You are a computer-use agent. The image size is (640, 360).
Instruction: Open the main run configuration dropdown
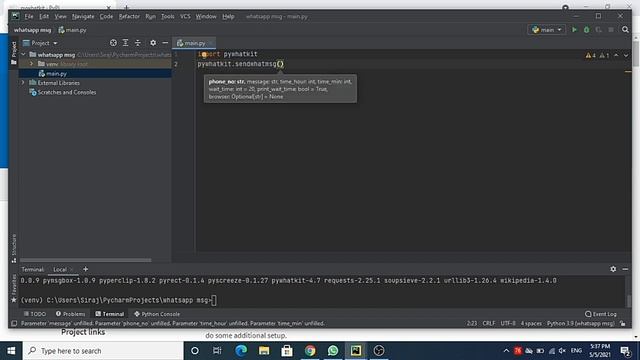pyautogui.click(x=547, y=30)
